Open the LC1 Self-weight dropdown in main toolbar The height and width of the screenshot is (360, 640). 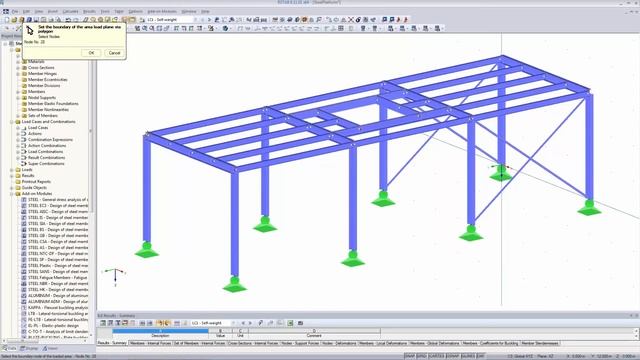click(195, 20)
